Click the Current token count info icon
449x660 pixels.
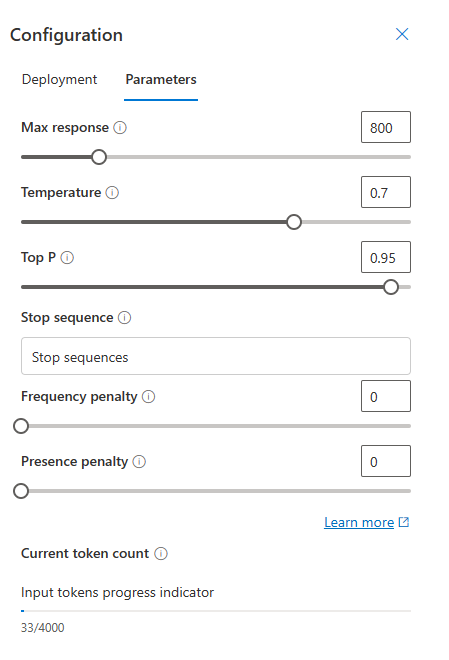click(161, 554)
